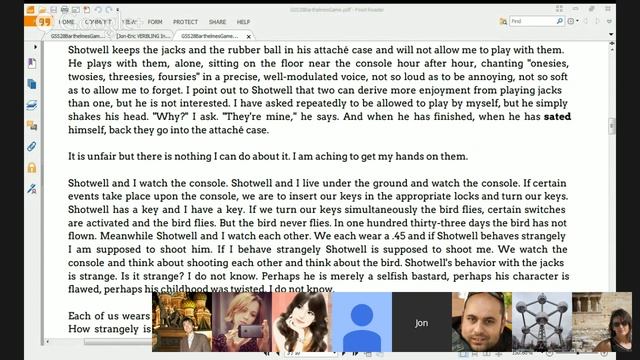Open the HELP ribbon tab
640x360 pixels.
click(x=243, y=22)
